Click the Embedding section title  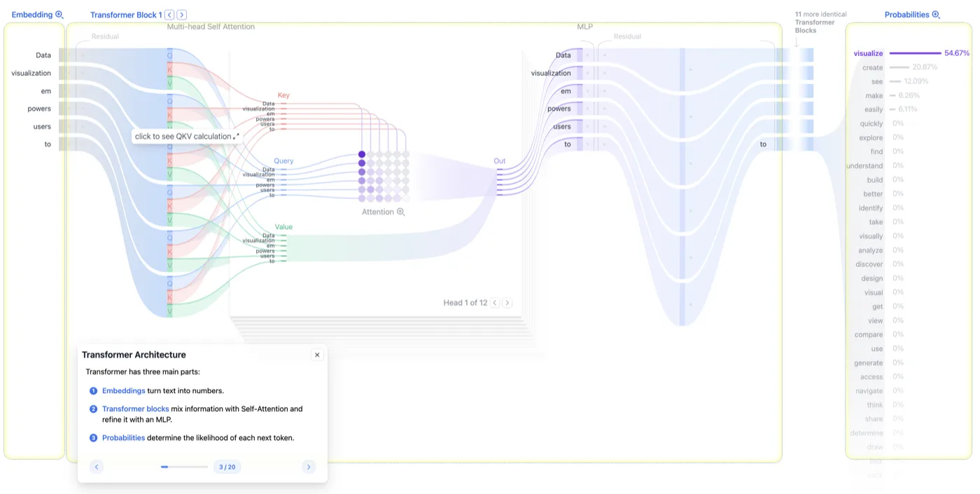click(32, 15)
